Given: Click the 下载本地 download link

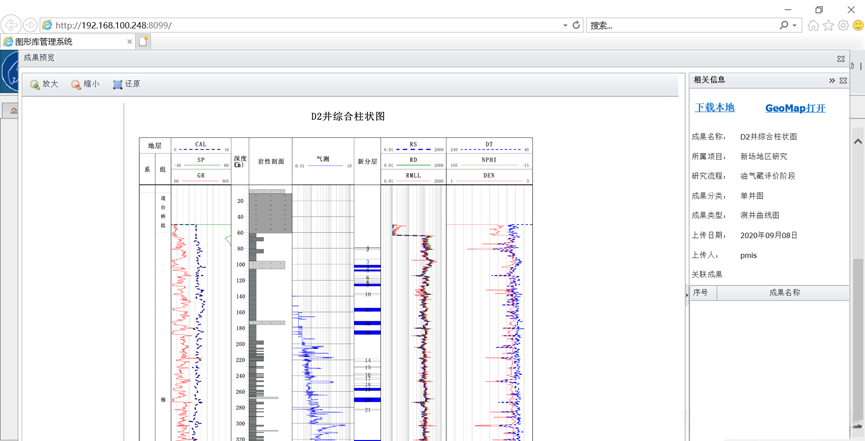Looking at the screenshot, I should pos(714,108).
